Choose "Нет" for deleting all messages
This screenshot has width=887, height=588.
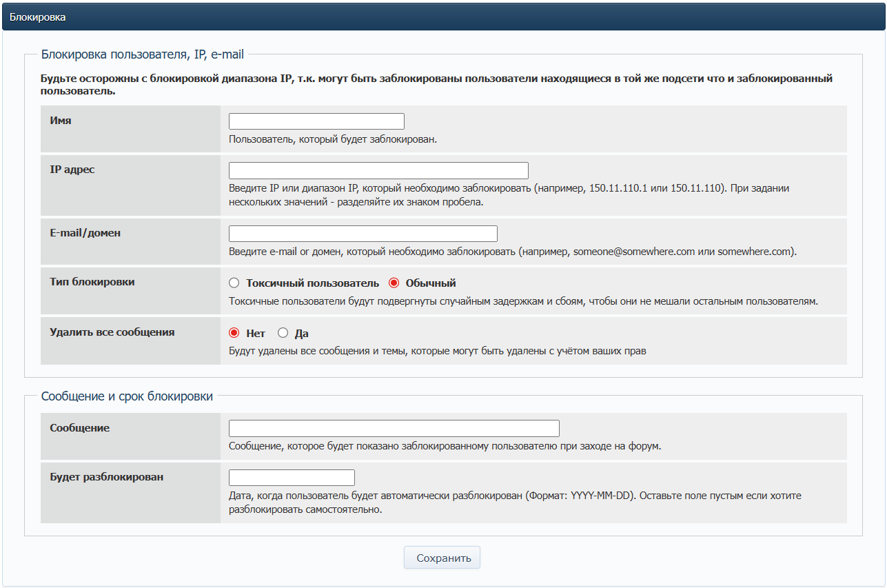point(234,333)
